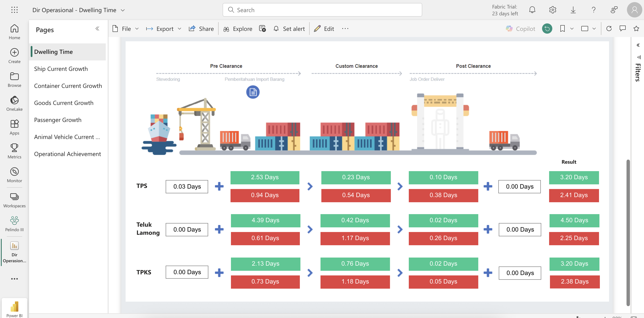Expand the report switcher next to Dwelling Time
The height and width of the screenshot is (318, 644).
coord(123,10)
